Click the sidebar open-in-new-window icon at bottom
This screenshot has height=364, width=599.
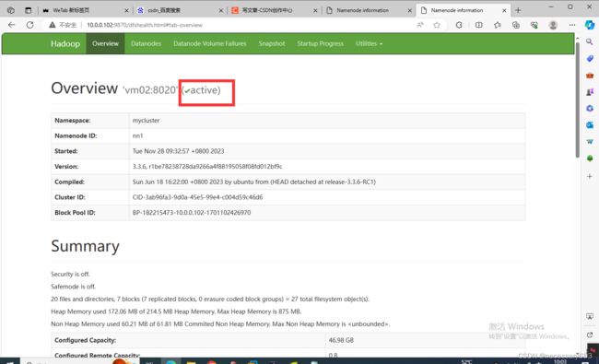point(590,335)
